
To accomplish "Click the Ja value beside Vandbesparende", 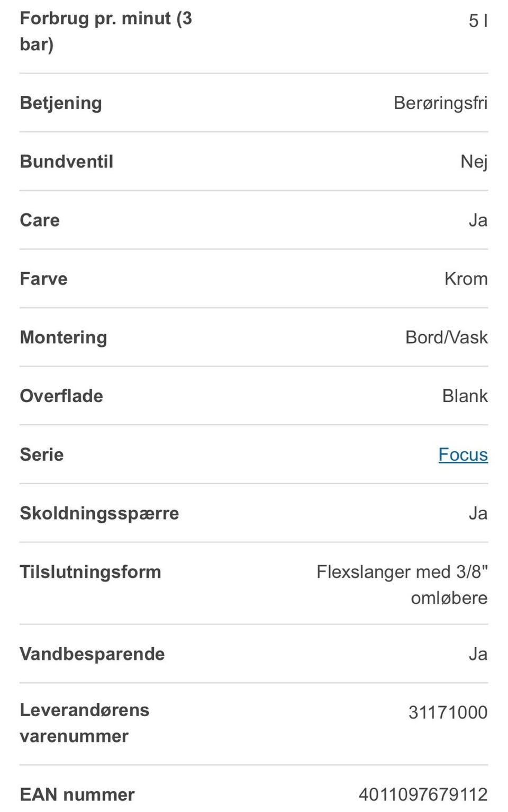I will [478, 654].
